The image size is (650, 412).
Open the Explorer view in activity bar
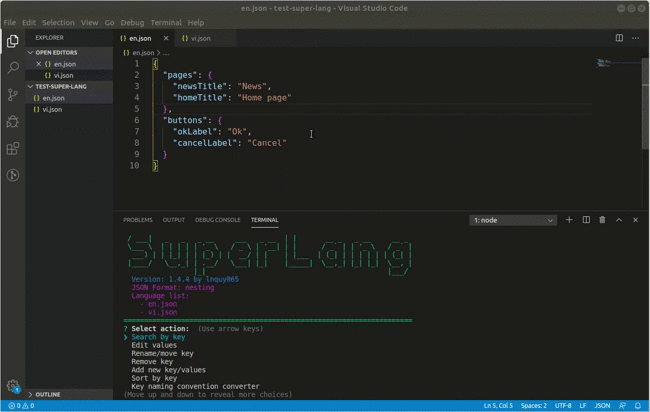tap(12, 41)
